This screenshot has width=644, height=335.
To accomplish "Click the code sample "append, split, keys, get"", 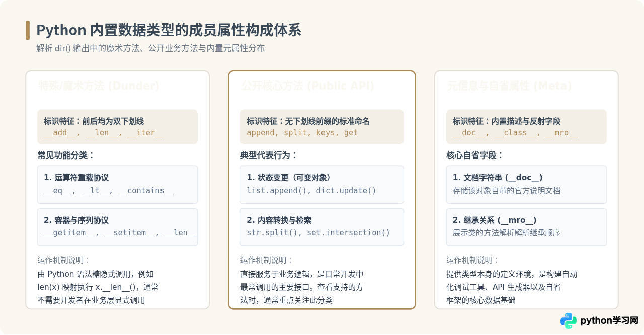I will [x=302, y=133].
